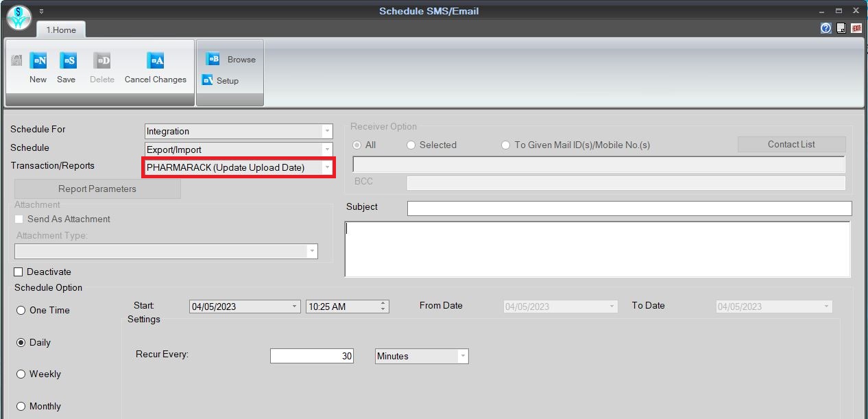Check the Deactivate checkbox
The height and width of the screenshot is (419, 868).
pyautogui.click(x=19, y=272)
